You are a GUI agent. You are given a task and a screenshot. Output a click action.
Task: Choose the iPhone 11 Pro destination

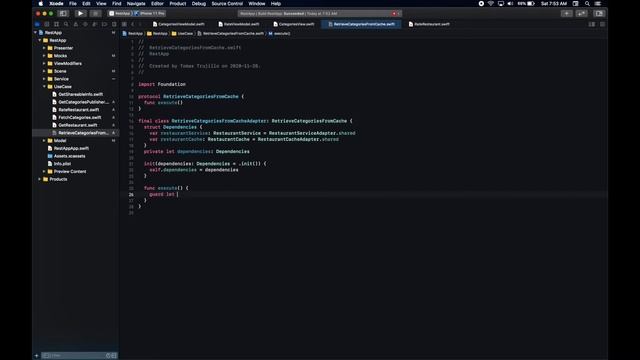tap(150, 13)
